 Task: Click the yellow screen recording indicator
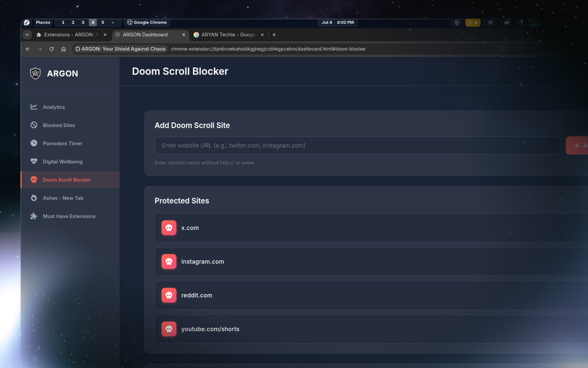pyautogui.click(x=473, y=22)
